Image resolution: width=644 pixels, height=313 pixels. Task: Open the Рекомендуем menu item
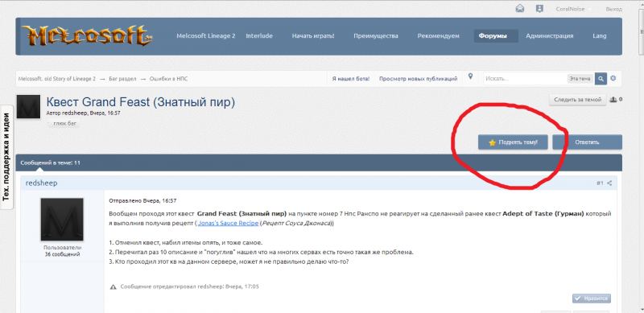click(438, 36)
